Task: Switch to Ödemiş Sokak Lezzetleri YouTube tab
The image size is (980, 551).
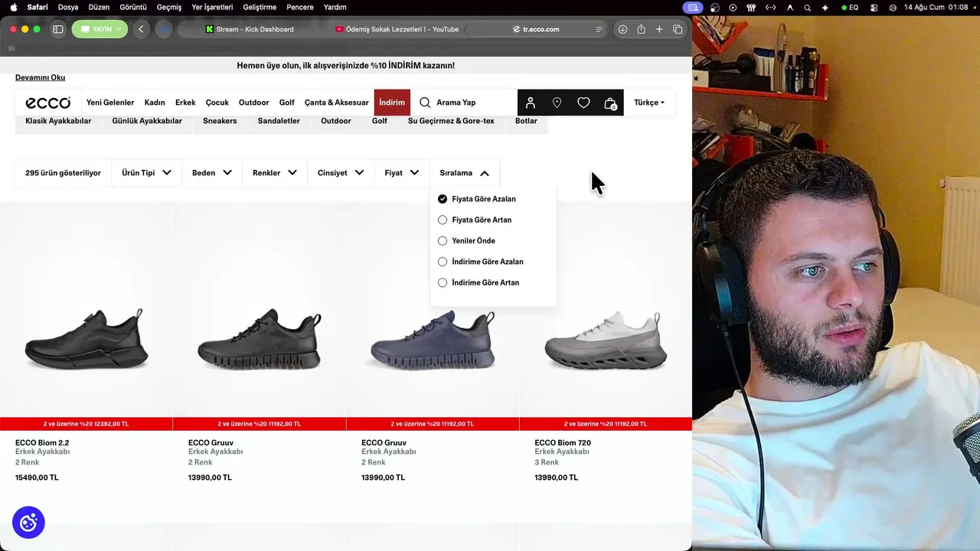Action: pos(397,29)
